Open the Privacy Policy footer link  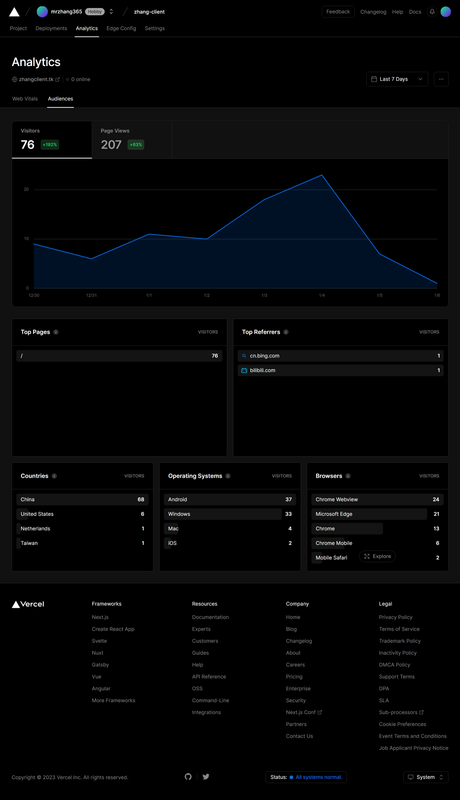396,617
